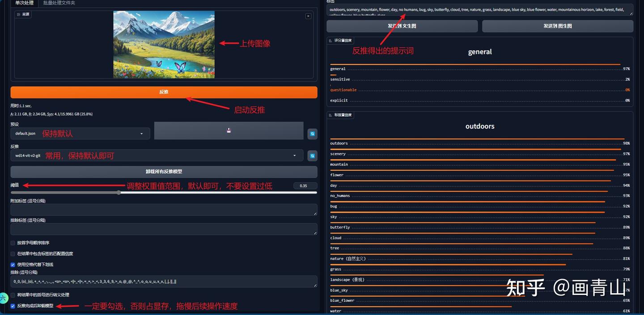Switch to the 批量处理文件夹 tab
This screenshot has height=315, width=644.
(59, 3)
